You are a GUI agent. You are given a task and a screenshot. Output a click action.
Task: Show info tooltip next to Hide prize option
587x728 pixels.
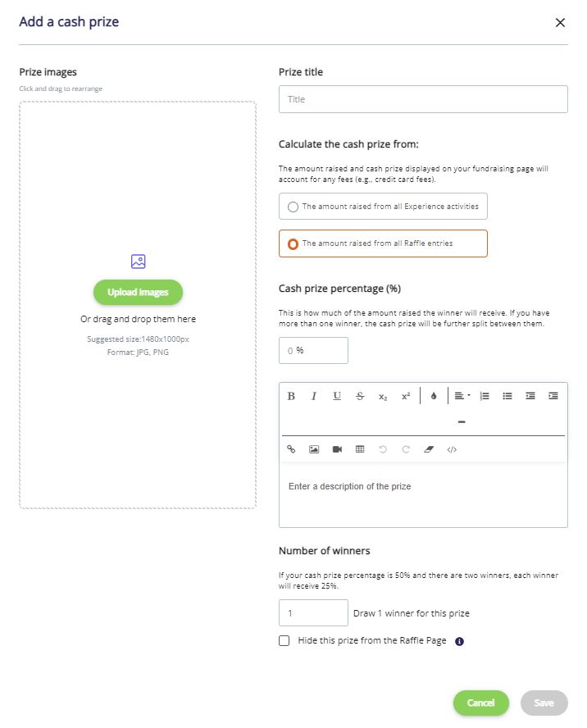(x=459, y=641)
